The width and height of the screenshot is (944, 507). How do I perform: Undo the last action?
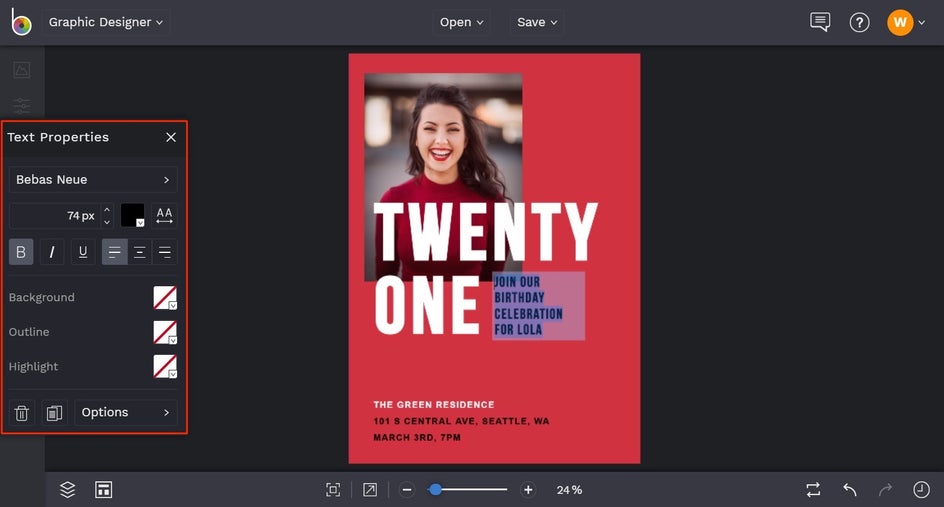849,490
